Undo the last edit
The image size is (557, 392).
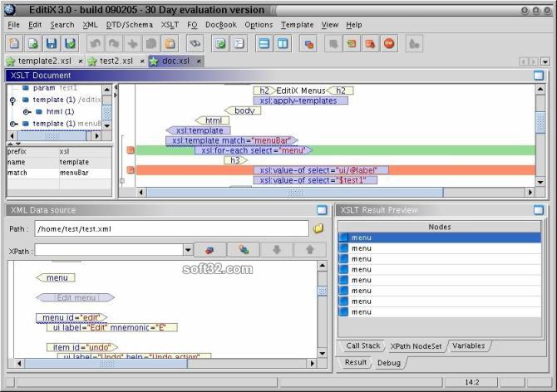(x=96, y=44)
